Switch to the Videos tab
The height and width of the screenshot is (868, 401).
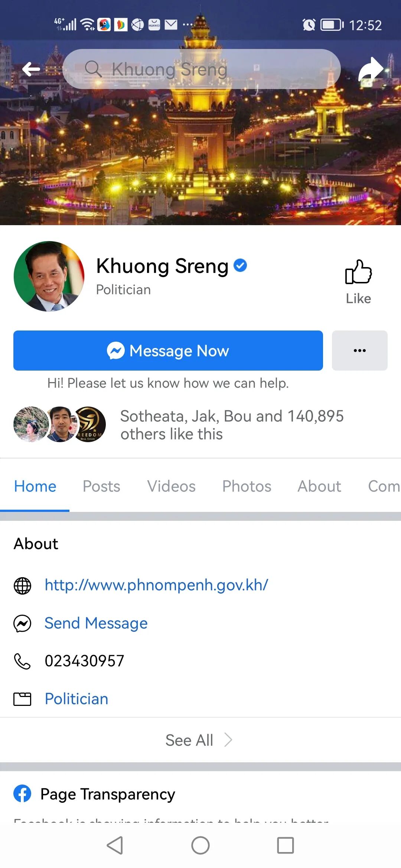point(171,486)
